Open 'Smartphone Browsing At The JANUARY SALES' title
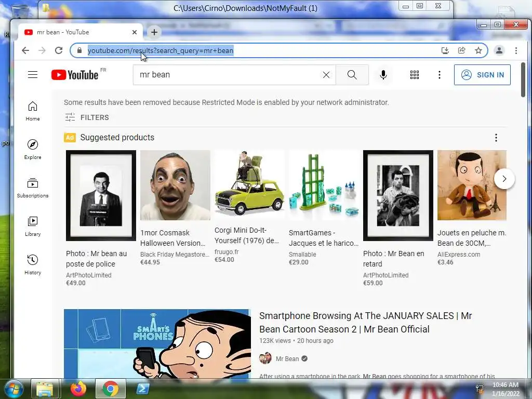The width and height of the screenshot is (532, 399). point(365,322)
